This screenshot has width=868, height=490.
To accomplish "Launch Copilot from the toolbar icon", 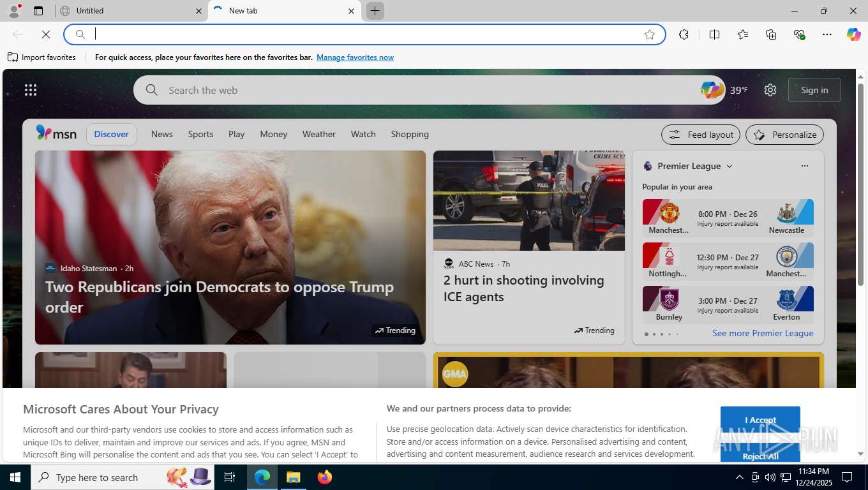I will pyautogui.click(x=854, y=34).
